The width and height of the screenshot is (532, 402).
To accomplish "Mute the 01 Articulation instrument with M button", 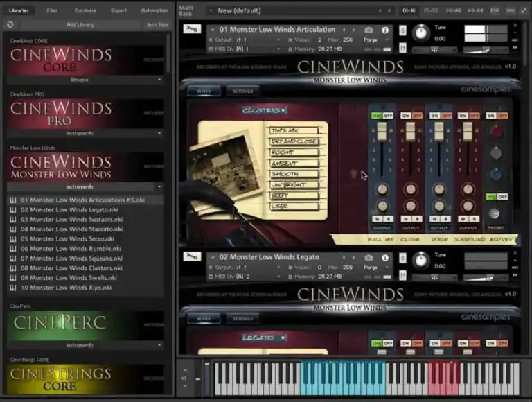I will pyautogui.click(x=402, y=48).
